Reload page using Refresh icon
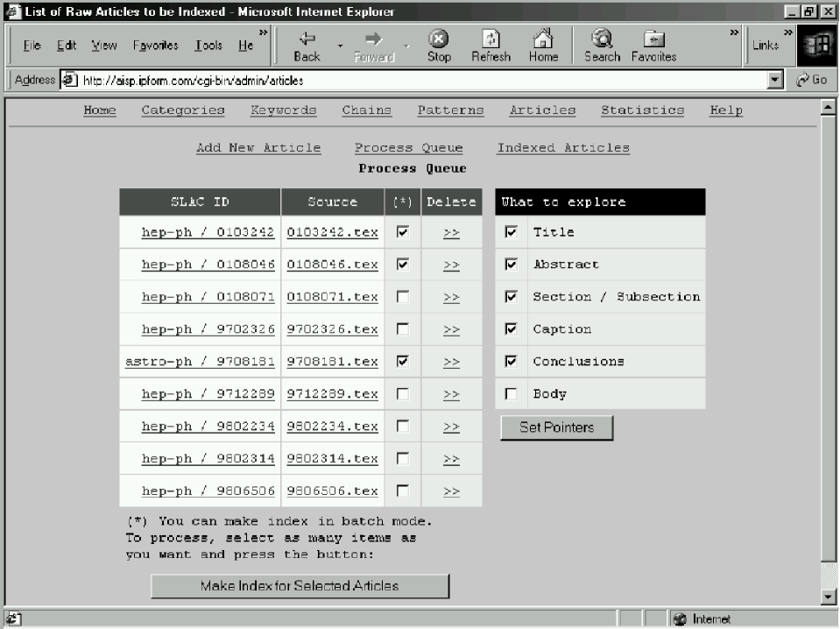Viewport: 840px width, 629px height. point(491,39)
